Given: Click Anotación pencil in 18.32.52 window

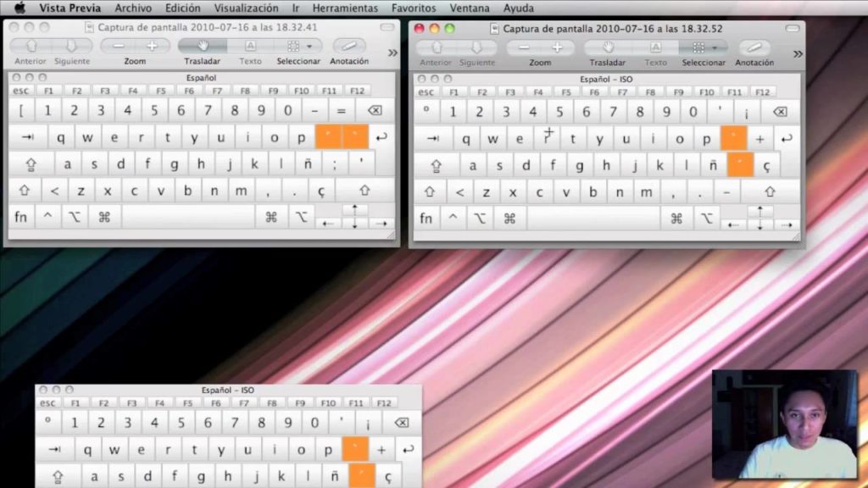Looking at the screenshot, I should coord(754,47).
